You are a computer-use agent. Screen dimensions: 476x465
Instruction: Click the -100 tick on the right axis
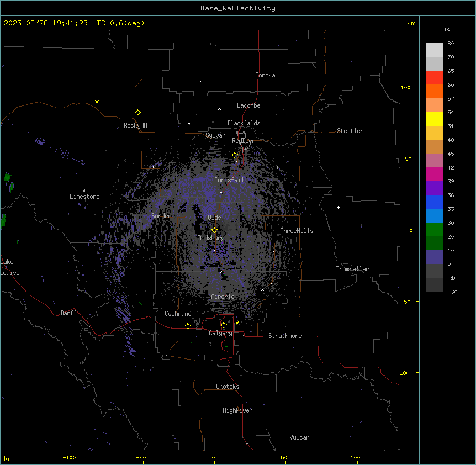tap(404, 373)
